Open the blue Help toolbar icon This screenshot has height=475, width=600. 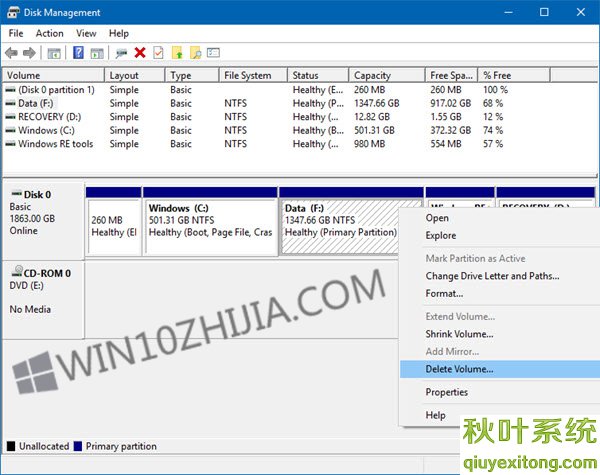pyautogui.click(x=78, y=52)
